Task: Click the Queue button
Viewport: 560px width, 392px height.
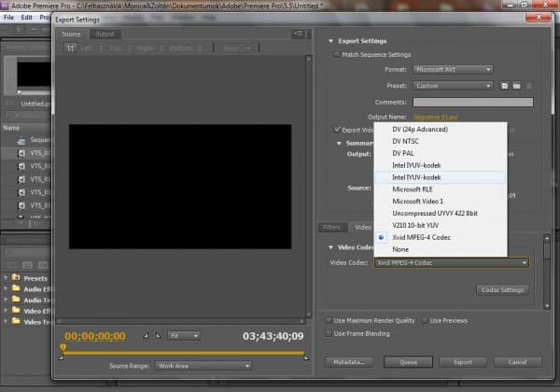Action: pos(407,362)
